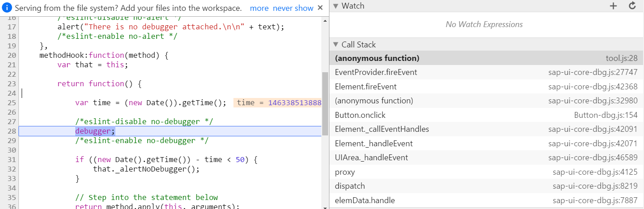Click line number 28 in the gutter

tap(12, 131)
